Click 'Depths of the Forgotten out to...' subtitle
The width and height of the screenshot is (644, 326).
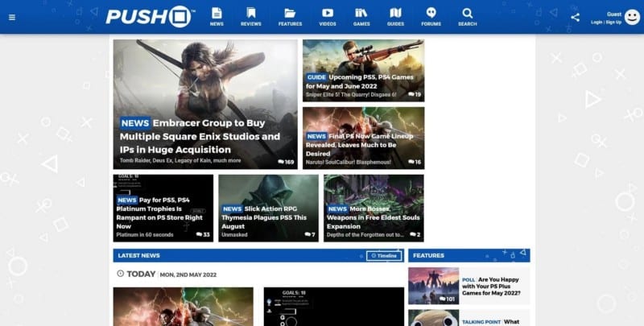[365, 235]
